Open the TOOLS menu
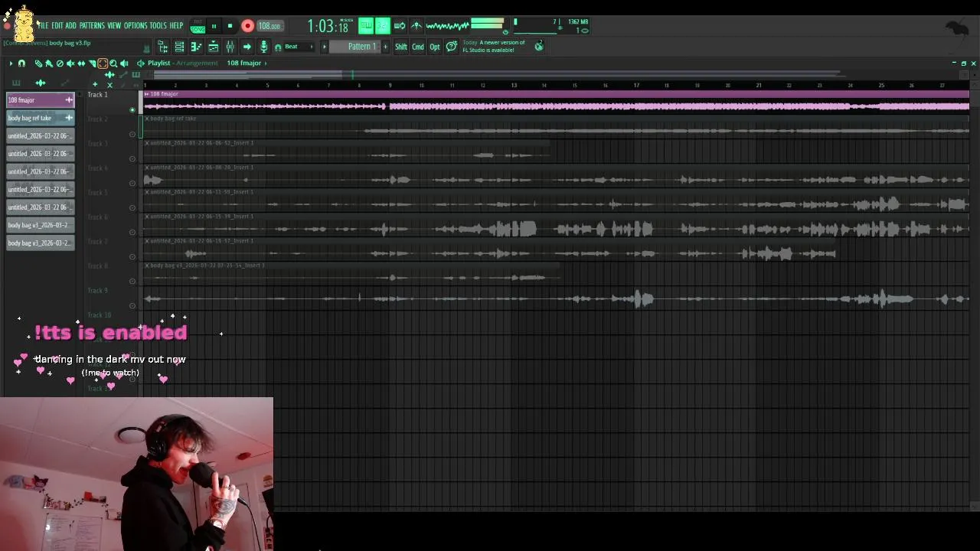 pyautogui.click(x=158, y=26)
